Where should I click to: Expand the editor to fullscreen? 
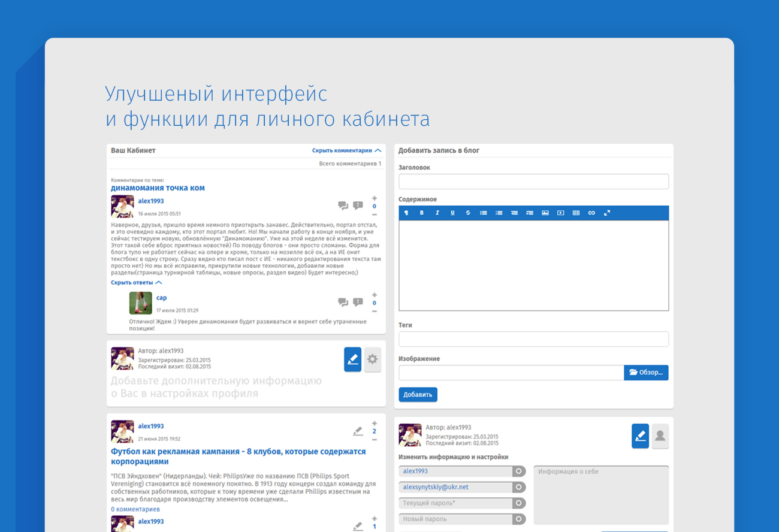[x=607, y=213]
